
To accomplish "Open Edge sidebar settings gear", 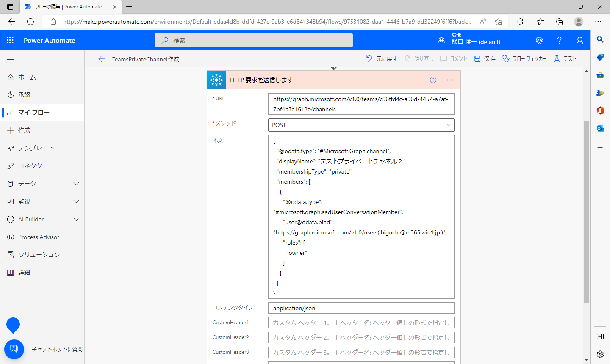I will click(x=600, y=354).
